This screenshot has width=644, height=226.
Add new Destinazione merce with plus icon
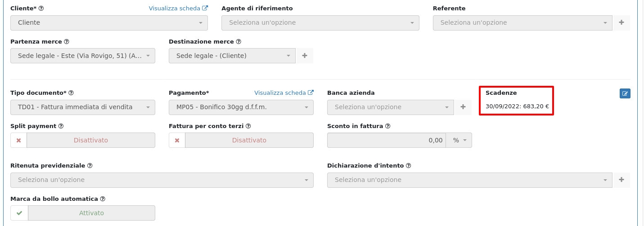(305, 56)
